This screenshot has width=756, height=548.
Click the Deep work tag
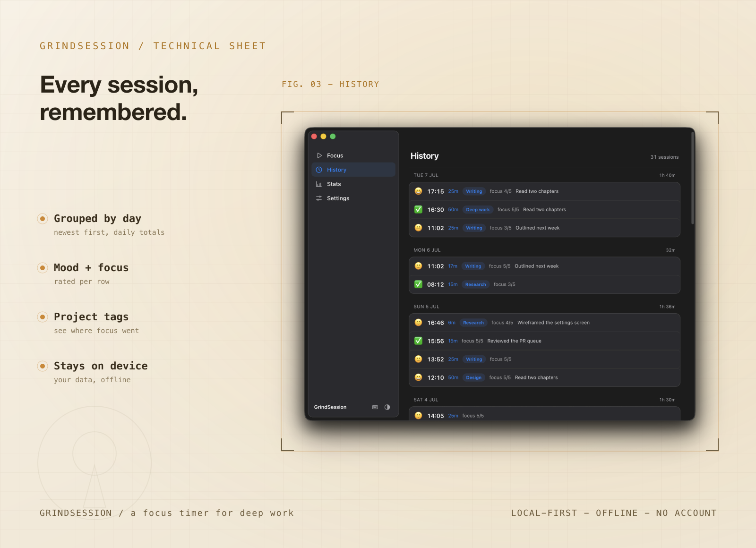pyautogui.click(x=478, y=210)
